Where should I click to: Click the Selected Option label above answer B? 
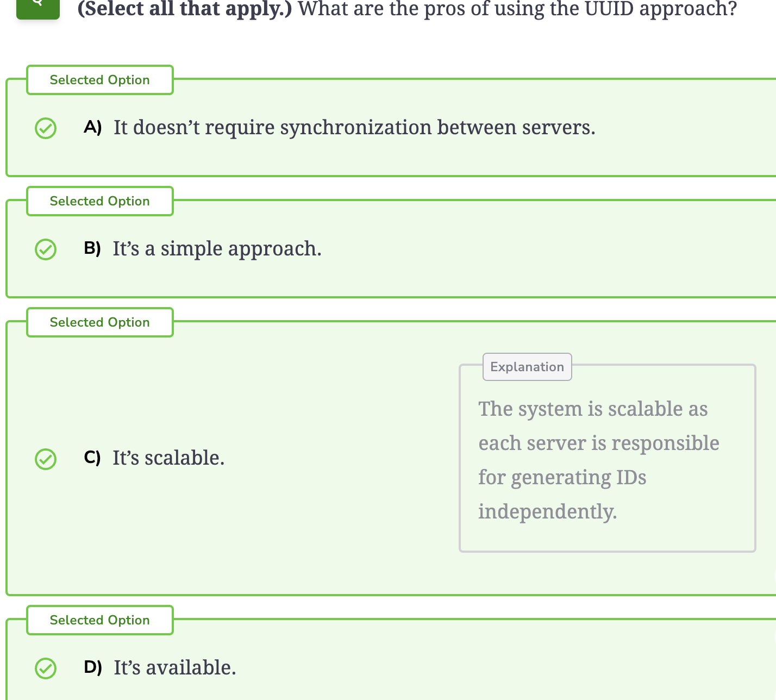[x=100, y=201]
